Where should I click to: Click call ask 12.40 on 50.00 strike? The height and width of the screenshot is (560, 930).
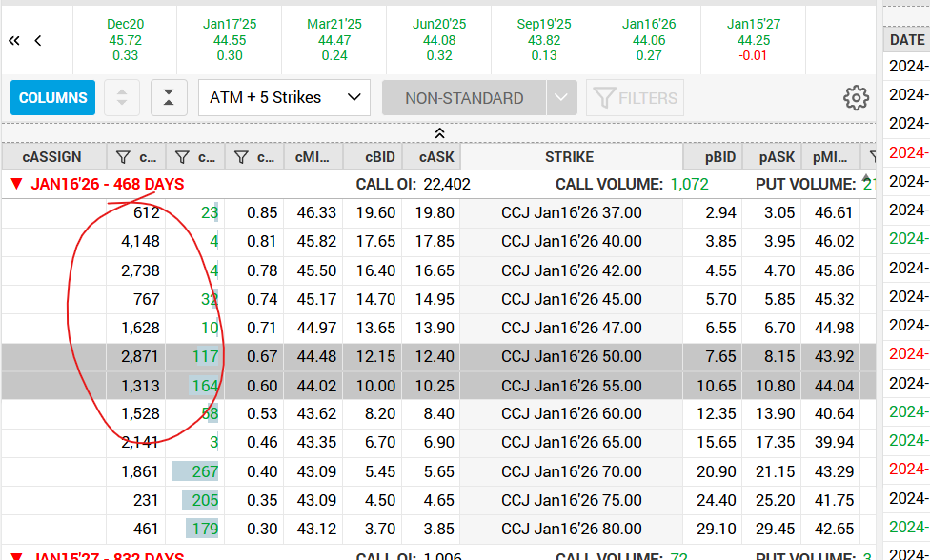(x=435, y=357)
